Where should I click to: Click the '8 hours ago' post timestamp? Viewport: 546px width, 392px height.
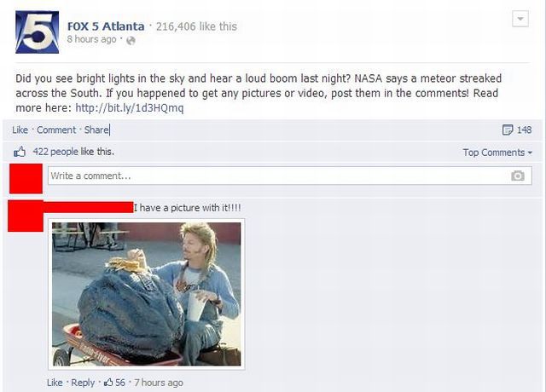(91, 39)
